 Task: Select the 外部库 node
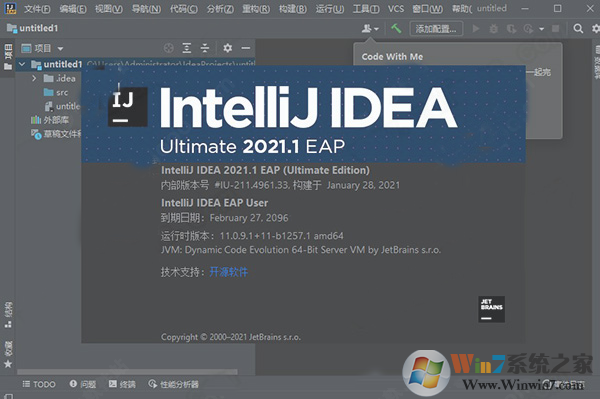coord(50,120)
